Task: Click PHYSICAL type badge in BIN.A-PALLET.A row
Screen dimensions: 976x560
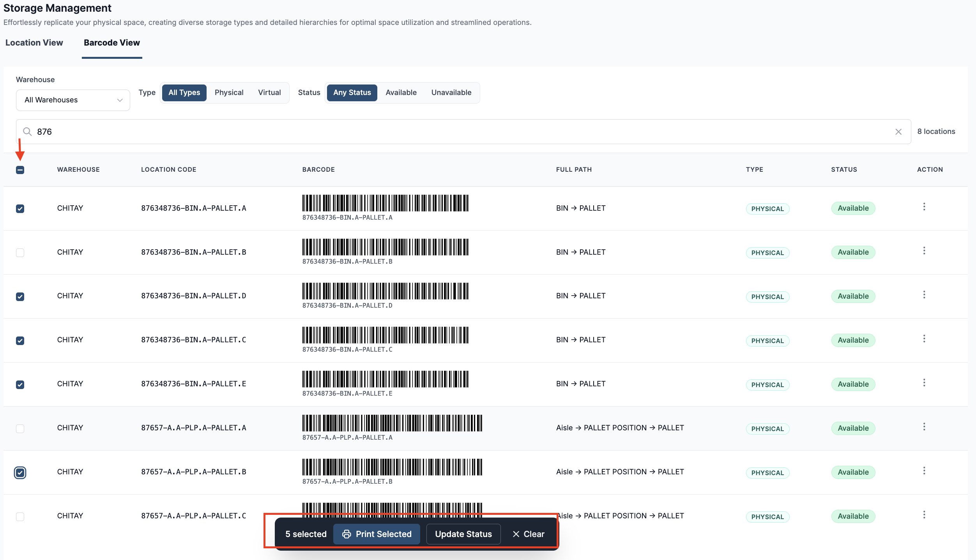Action: [x=767, y=209]
